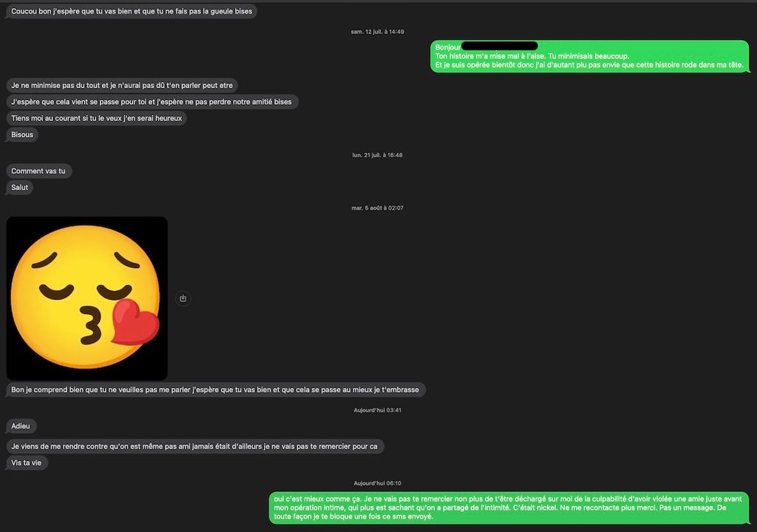
Task: Select the 'Adieu' message bubble
Action: coord(21,426)
